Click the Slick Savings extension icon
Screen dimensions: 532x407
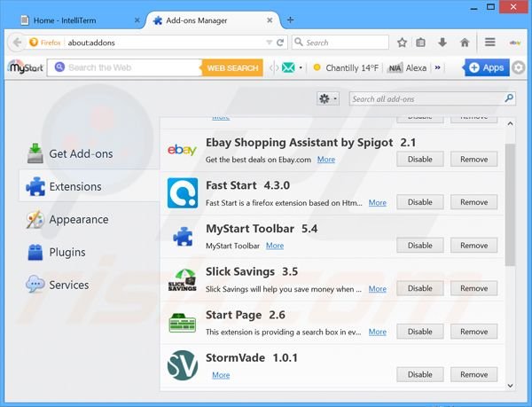pos(183,279)
